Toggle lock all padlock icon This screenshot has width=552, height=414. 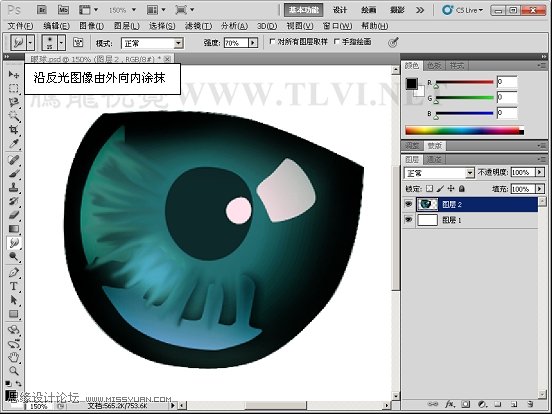pos(462,189)
